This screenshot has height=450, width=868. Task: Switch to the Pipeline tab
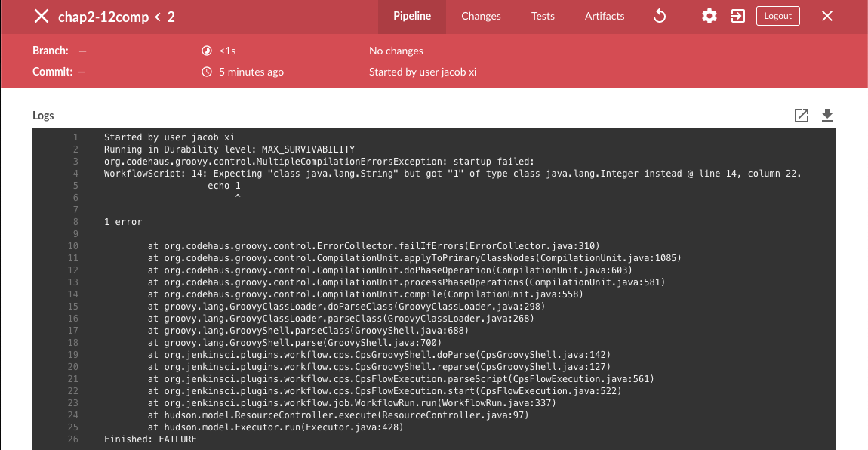pos(412,16)
